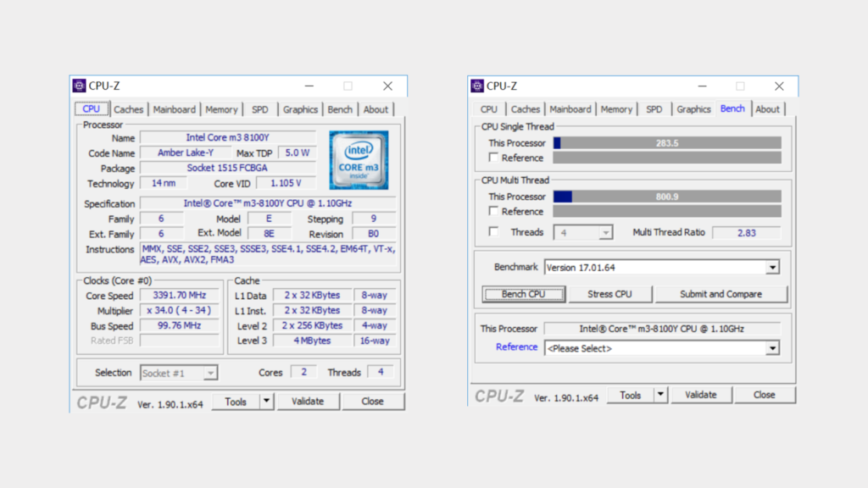Start a test with Stress CPU

click(x=610, y=294)
